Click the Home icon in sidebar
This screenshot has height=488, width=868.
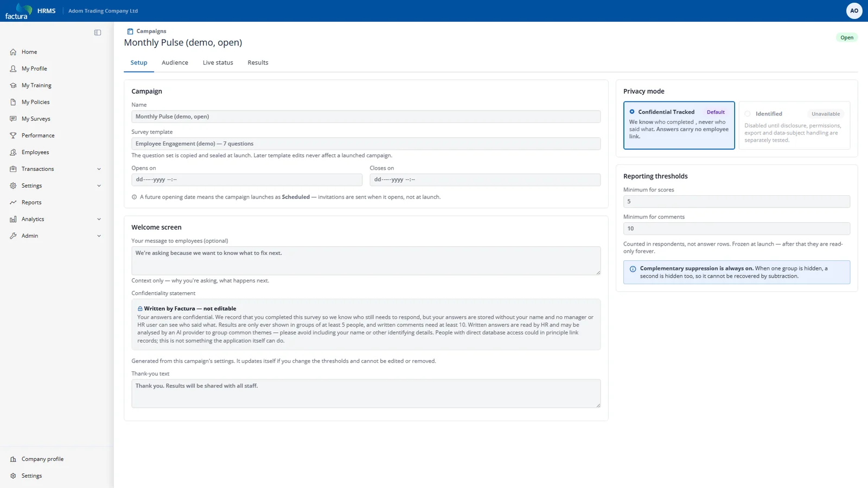pyautogui.click(x=13, y=52)
